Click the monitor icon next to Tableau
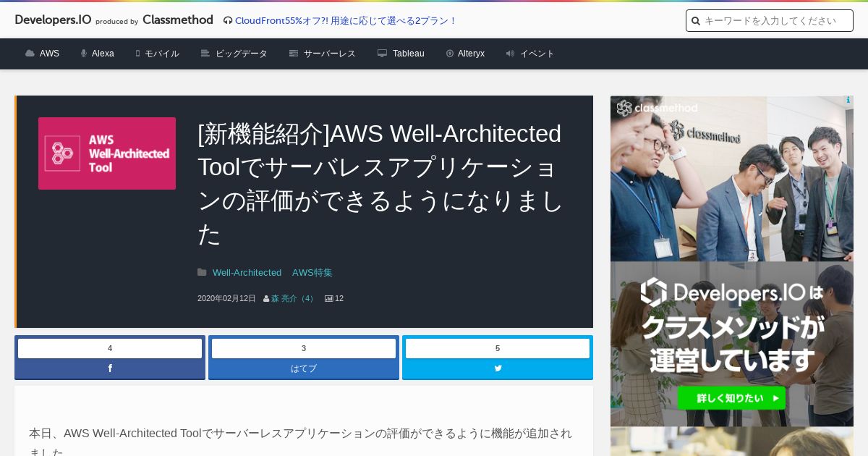The width and height of the screenshot is (868, 456). click(x=382, y=54)
